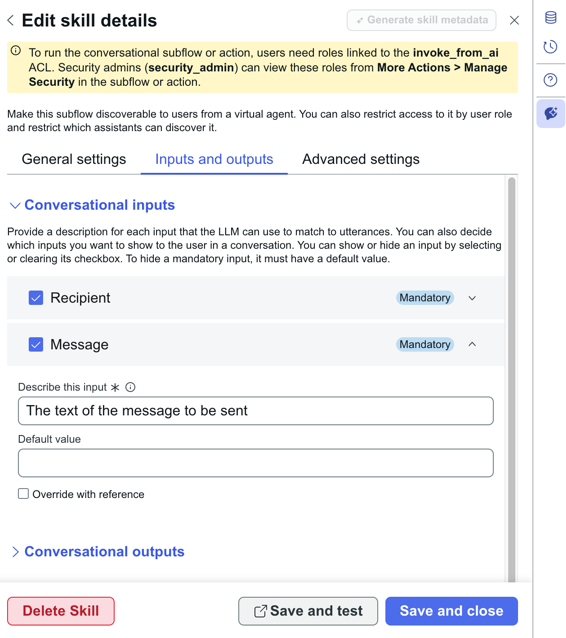Close the Edit skill details panel
Image resolution: width=566 pixels, height=638 pixels.
[x=514, y=20]
